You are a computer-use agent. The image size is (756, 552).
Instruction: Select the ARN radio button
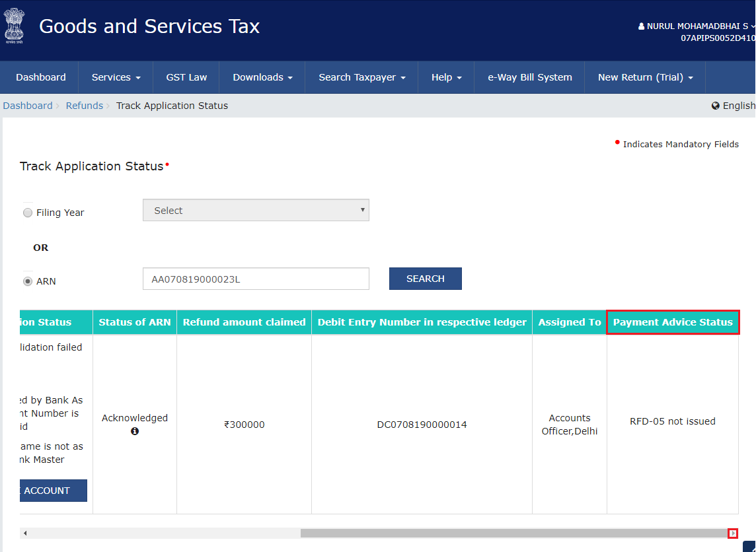click(x=28, y=281)
